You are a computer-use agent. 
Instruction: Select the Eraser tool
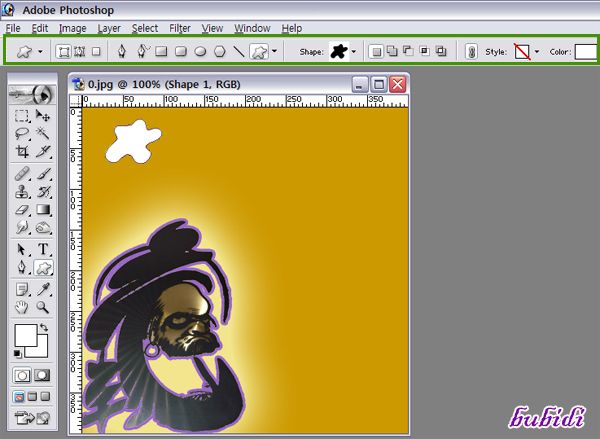point(21,209)
